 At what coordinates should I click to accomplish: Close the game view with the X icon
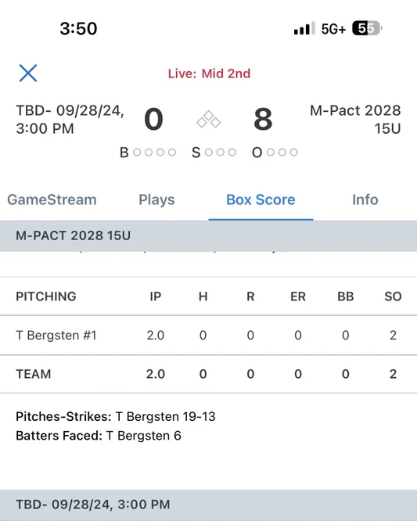click(x=28, y=73)
